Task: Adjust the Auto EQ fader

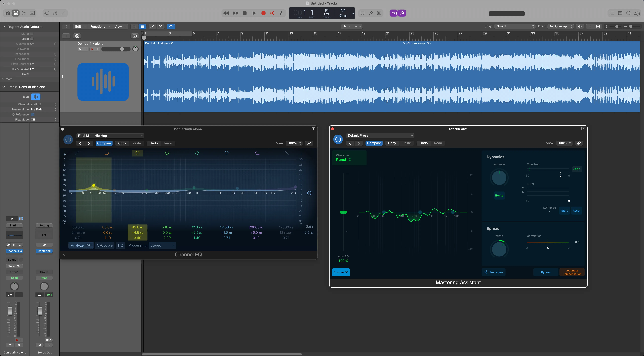Action: click(344, 212)
